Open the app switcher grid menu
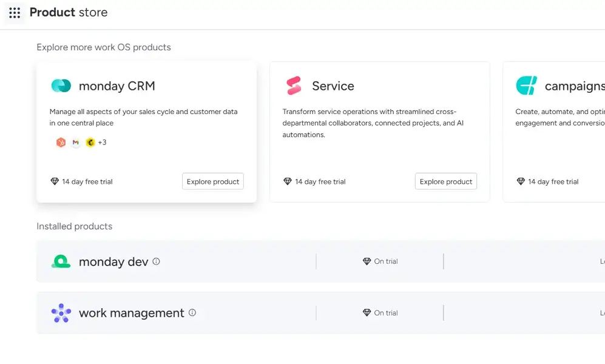 pyautogui.click(x=15, y=13)
